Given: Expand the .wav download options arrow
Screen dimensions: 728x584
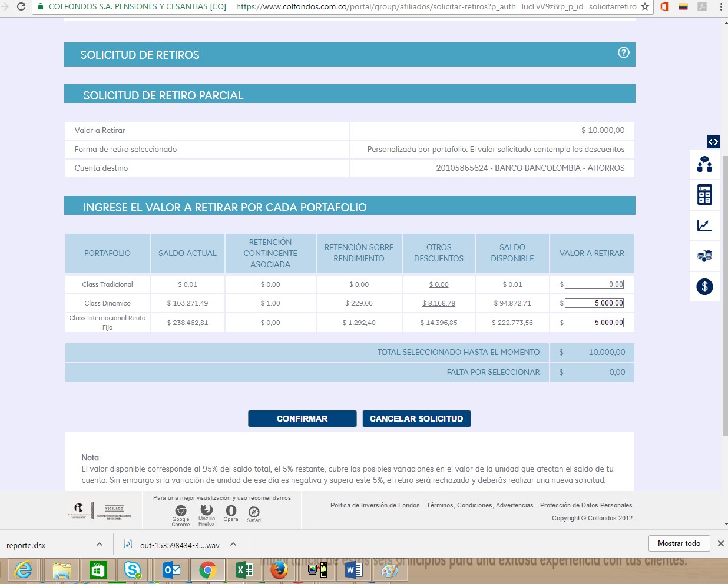Looking at the screenshot, I should click(233, 545).
